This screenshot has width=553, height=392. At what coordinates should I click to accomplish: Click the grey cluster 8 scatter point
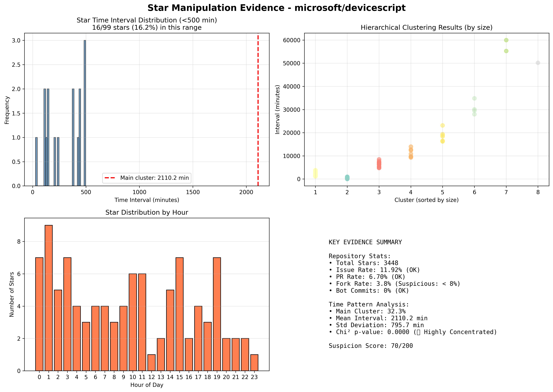point(538,63)
